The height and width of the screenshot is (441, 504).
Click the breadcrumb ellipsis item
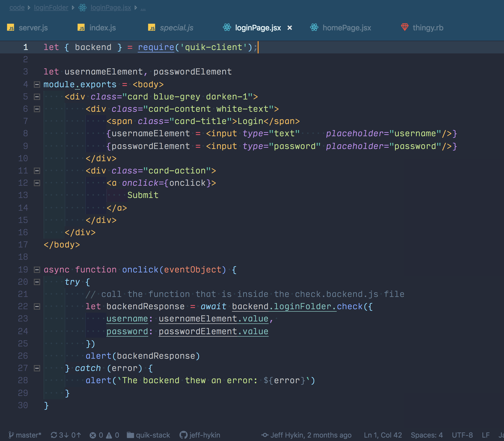click(143, 8)
